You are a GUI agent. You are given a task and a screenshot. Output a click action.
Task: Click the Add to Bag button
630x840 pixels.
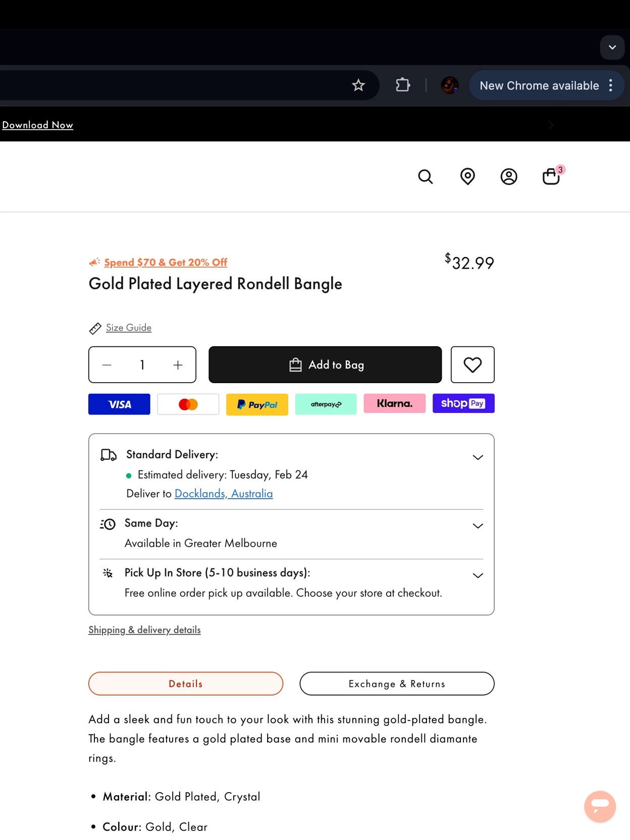point(325,364)
